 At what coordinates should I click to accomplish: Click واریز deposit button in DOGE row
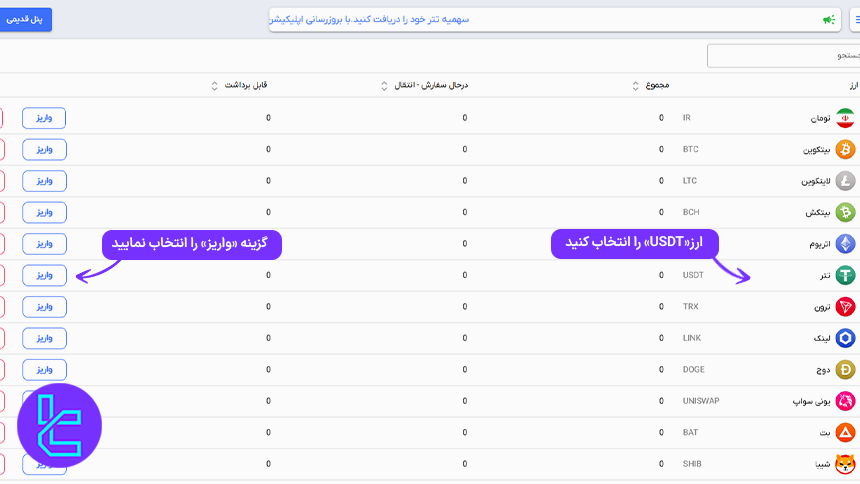point(44,370)
